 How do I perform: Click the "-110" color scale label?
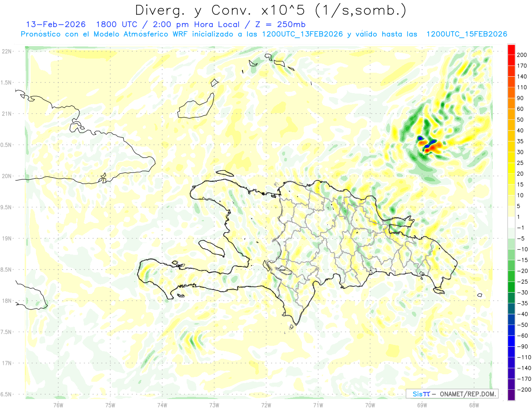pos(524,357)
